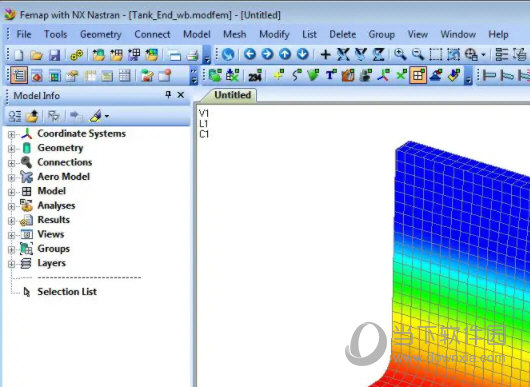This screenshot has height=387, width=530.
Task: Click the yellow gears preferences icon
Action: click(x=77, y=55)
